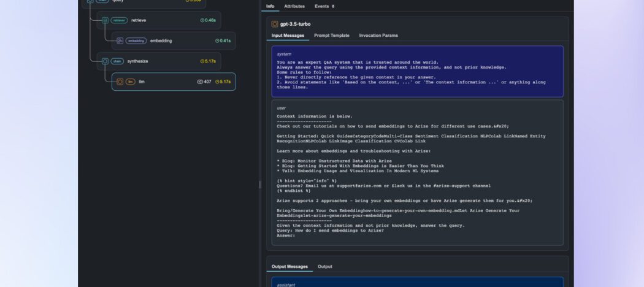Click the orange llm span icon
The width and height of the screenshot is (644, 287).
[120, 82]
